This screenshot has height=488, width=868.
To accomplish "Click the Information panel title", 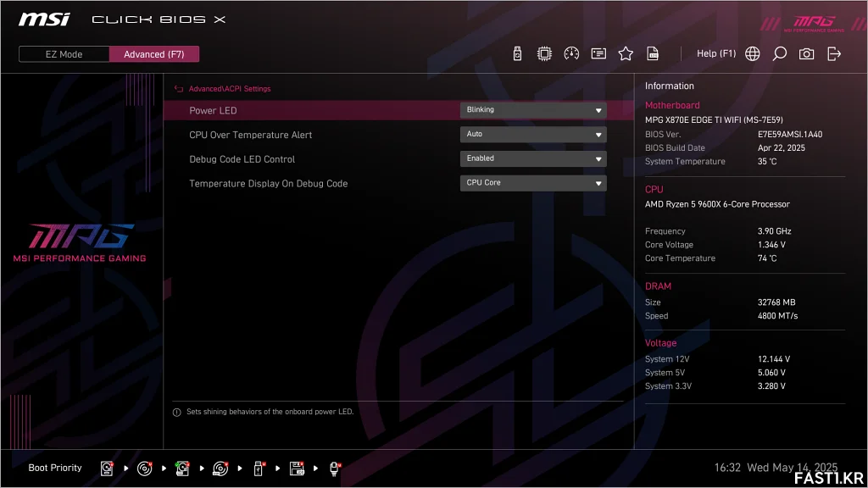I will pyautogui.click(x=670, y=86).
